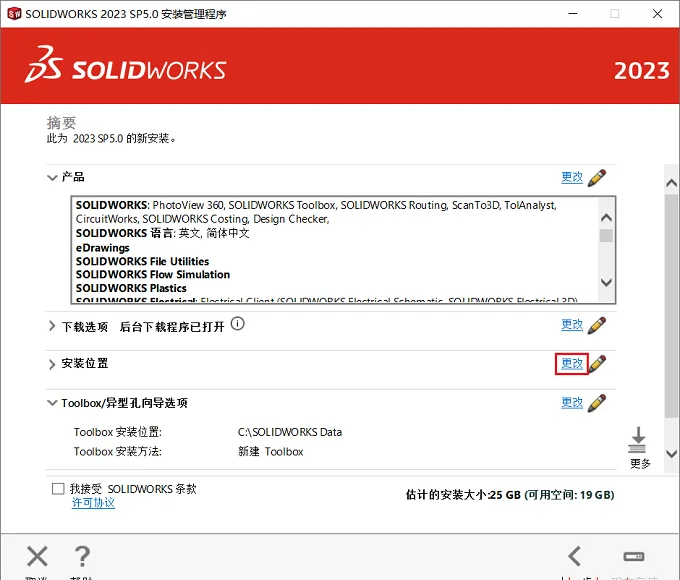
Task: Click 更改 link for 下载选项
Action: coord(572,324)
